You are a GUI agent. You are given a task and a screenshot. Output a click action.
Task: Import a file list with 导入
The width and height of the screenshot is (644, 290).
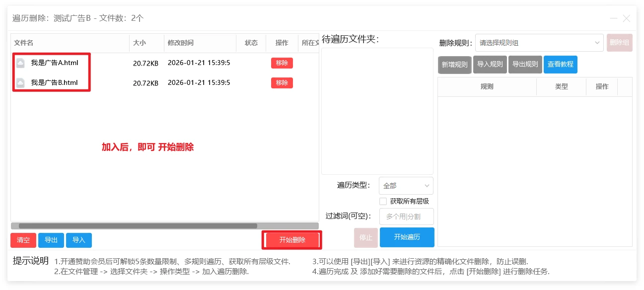click(79, 240)
